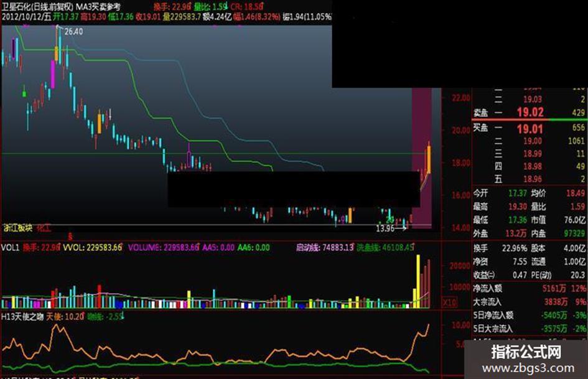Click the 高19.30 value in header
This screenshot has width=588, height=379.
pos(93,17)
